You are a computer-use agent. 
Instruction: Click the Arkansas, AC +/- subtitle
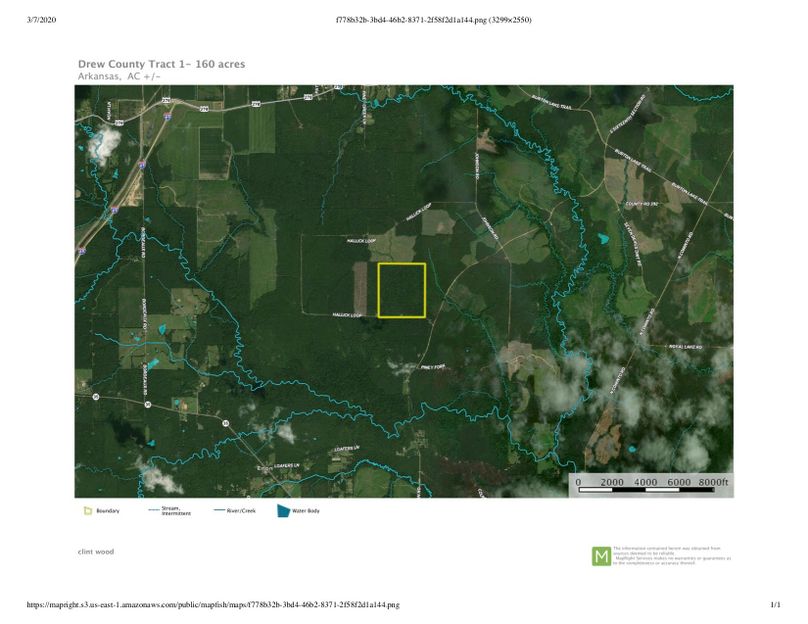tap(119, 76)
